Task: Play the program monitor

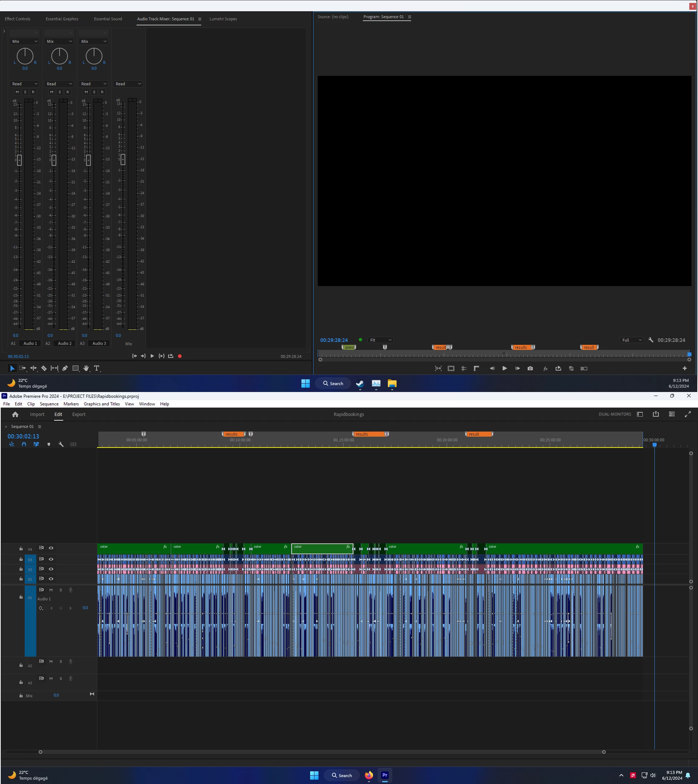Action: (x=504, y=368)
